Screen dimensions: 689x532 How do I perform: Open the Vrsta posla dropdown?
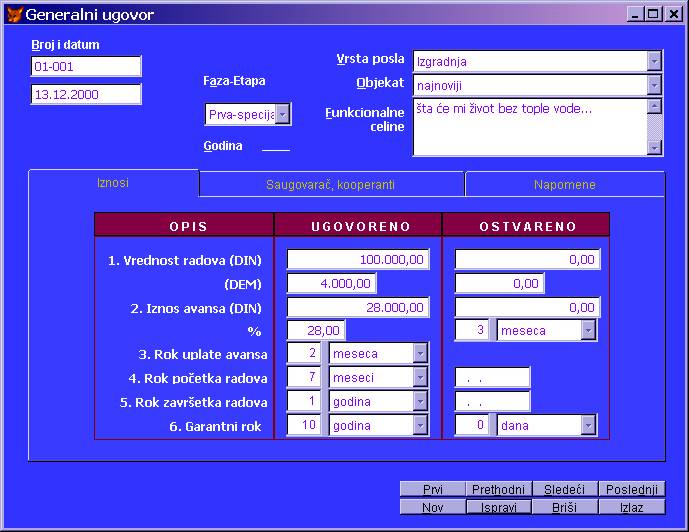pyautogui.click(x=654, y=61)
